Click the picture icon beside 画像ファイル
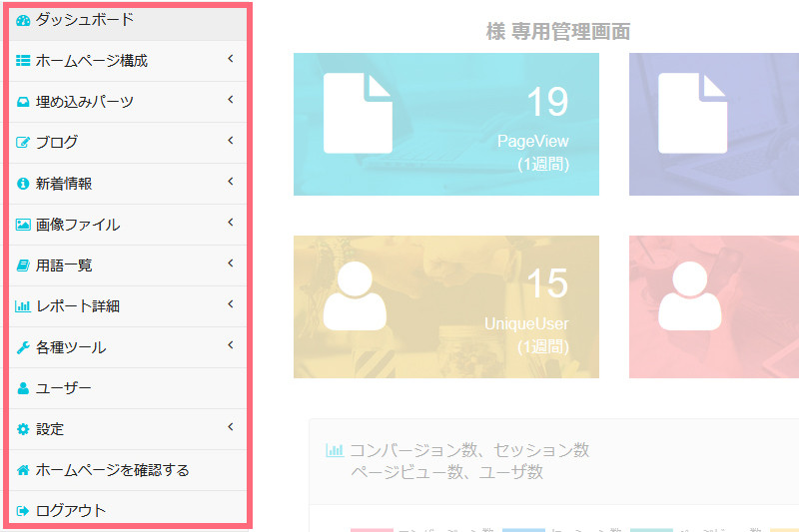 23,225
